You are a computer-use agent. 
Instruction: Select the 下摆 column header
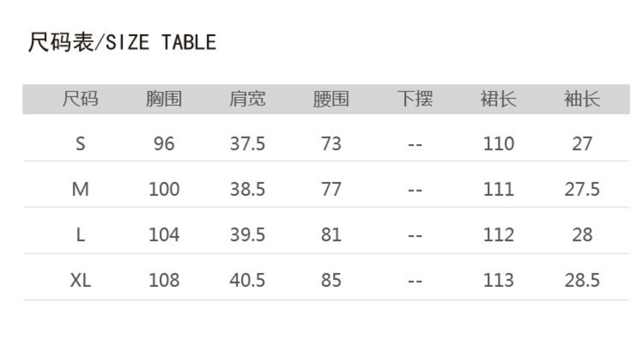(x=415, y=99)
